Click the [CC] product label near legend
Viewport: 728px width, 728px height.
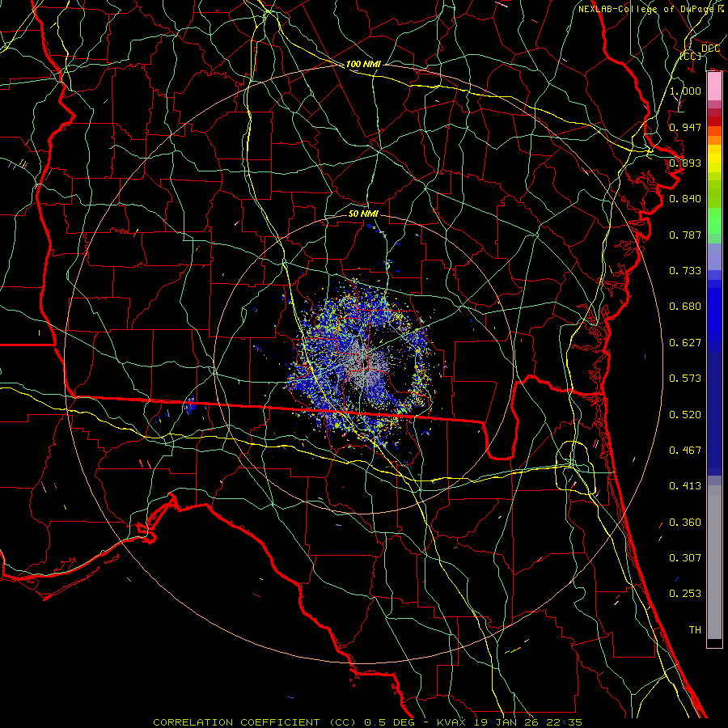[x=690, y=56]
